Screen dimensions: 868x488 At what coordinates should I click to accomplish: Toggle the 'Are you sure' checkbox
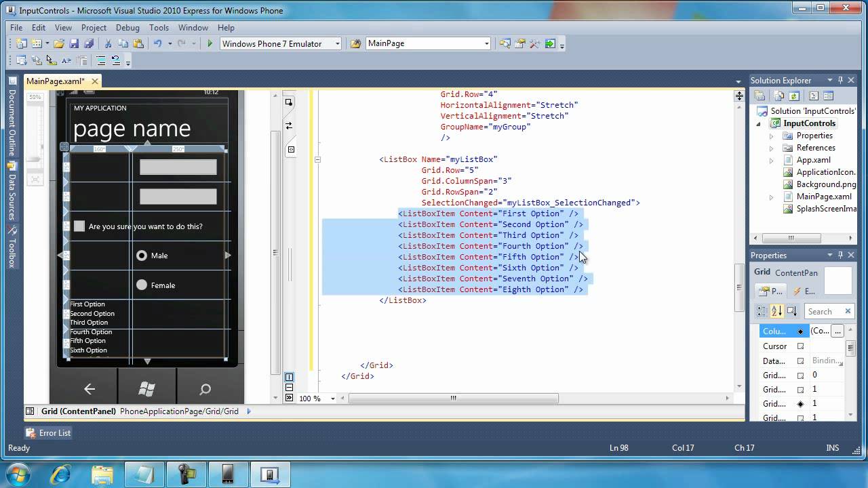(x=79, y=226)
